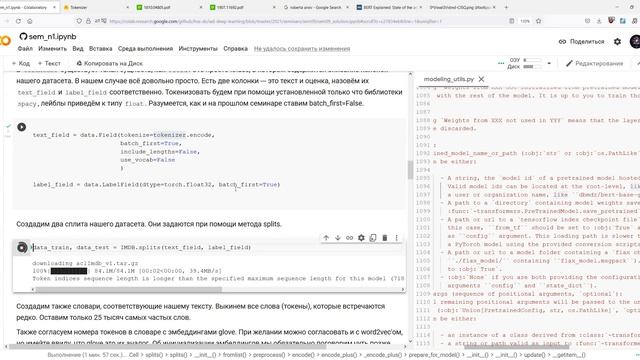Click line number 1100 in code viewer

(423, 220)
